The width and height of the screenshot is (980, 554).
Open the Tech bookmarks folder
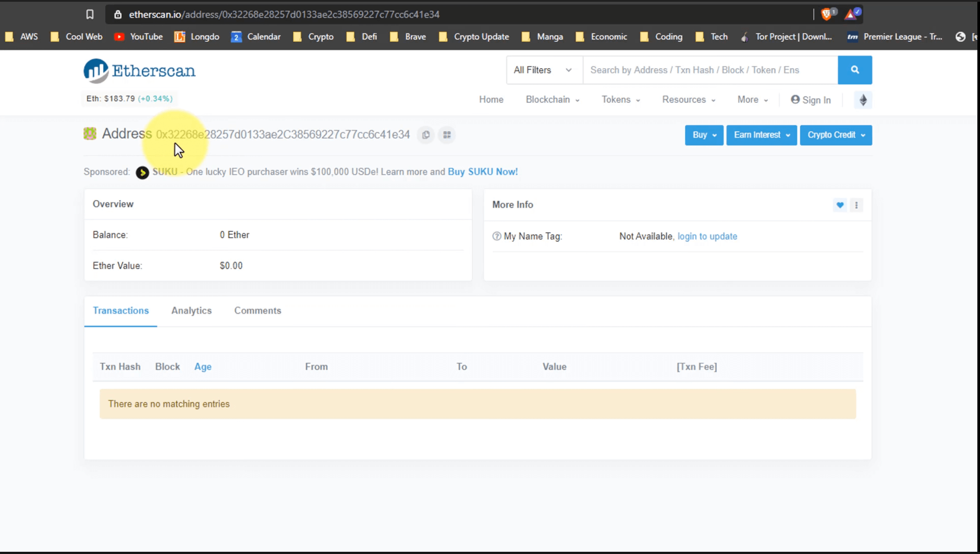point(711,37)
